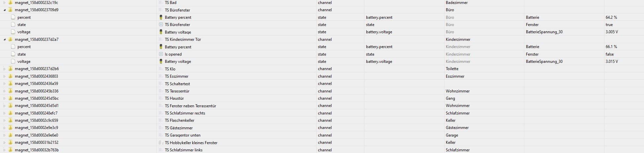Collapse the magnet_158d000237d2a7 channel
Screen dimensions: 644x153
(5, 39)
